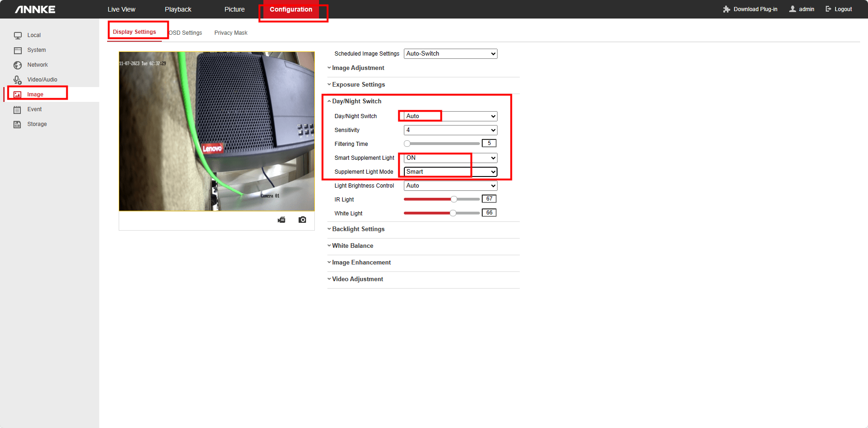Open Video/Audio microphone icon

pyautogui.click(x=18, y=79)
